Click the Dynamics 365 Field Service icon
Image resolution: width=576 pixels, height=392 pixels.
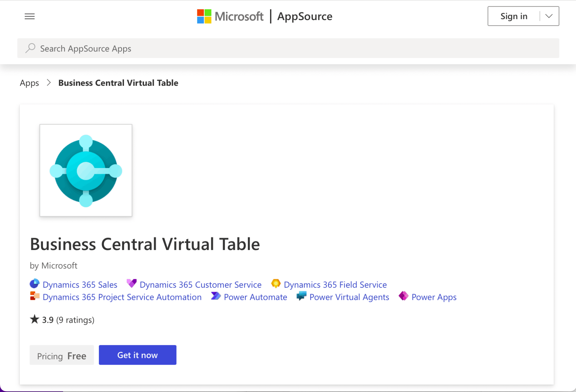pyautogui.click(x=276, y=284)
